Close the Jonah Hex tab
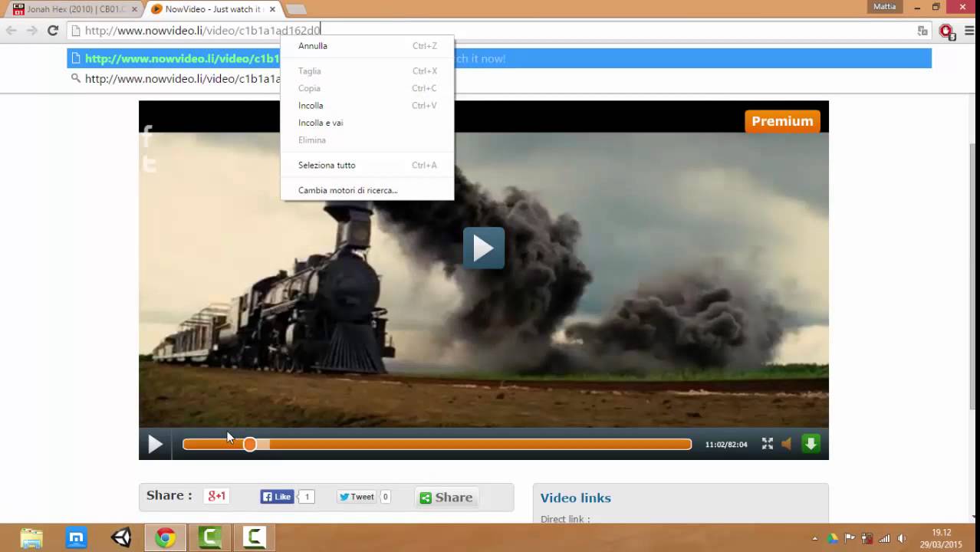The width and height of the screenshot is (980, 552). click(x=134, y=9)
